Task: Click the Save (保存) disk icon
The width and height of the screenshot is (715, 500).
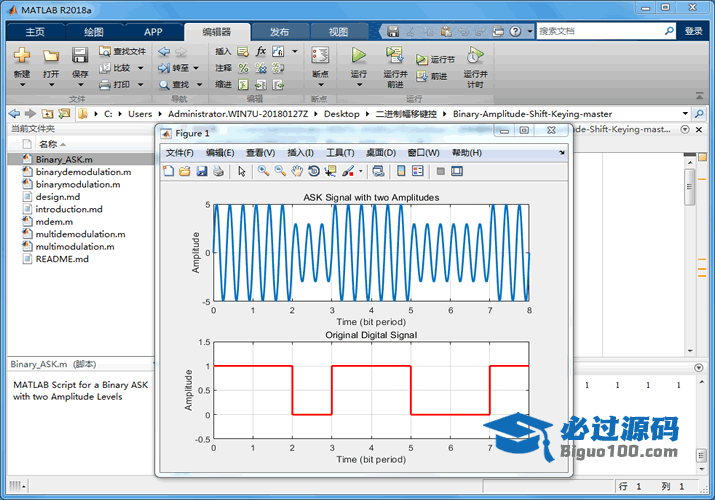Action: (x=80, y=55)
